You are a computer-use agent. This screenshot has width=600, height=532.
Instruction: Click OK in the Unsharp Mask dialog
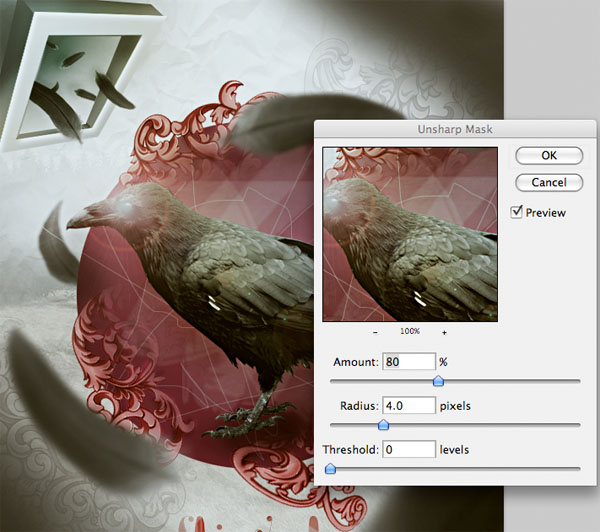pos(549,156)
